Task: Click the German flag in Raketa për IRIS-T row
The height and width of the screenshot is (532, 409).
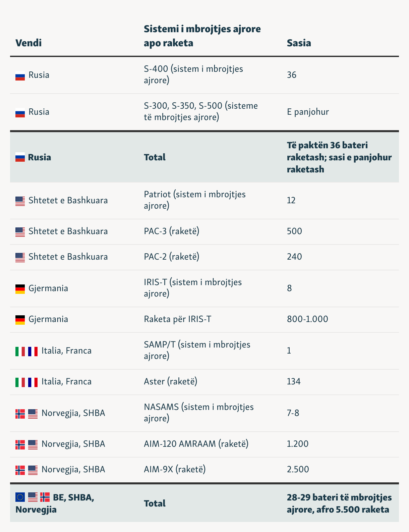Action: pos(20,320)
